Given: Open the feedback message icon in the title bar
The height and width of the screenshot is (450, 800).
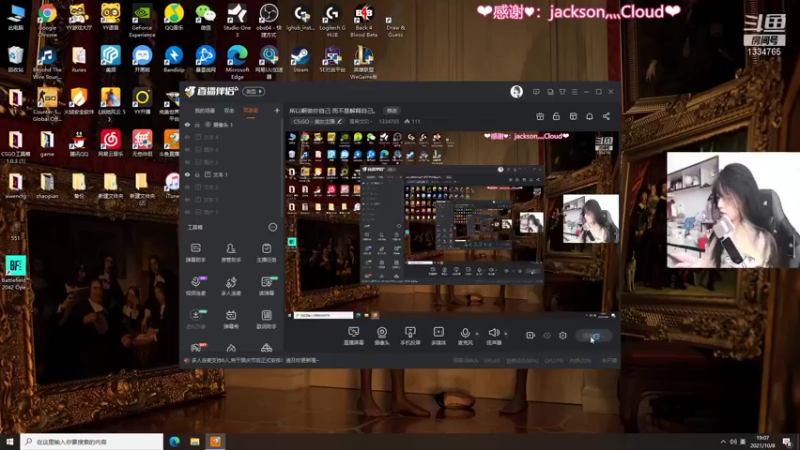Looking at the screenshot, I should tap(536, 92).
